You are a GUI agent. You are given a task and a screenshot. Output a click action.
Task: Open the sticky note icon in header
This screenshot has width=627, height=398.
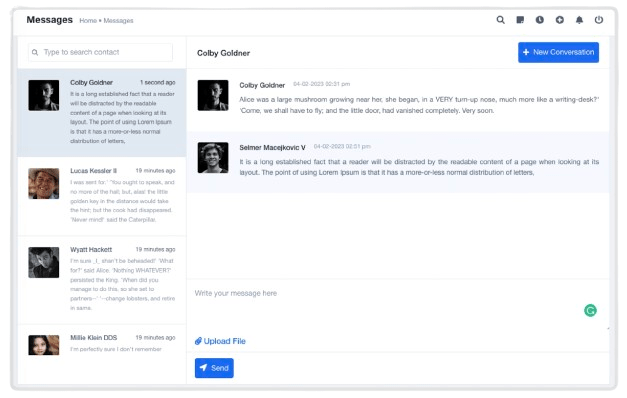520,20
